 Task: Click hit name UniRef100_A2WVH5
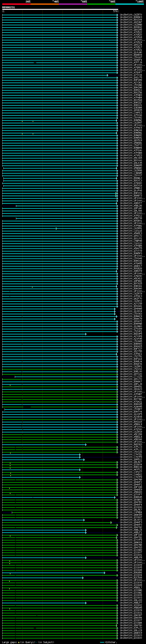click(131, 406)
